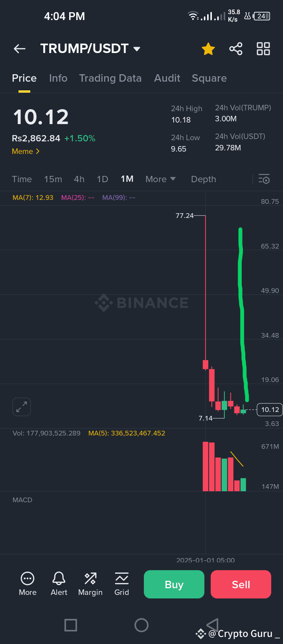The height and width of the screenshot is (644, 283).
Task: Tap the Android home circle button
Action: point(141,625)
